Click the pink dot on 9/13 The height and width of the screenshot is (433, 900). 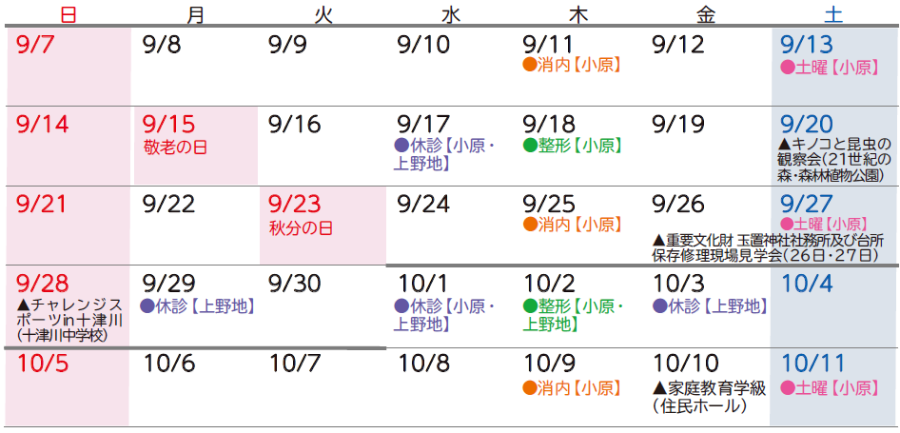[x=787, y=67]
